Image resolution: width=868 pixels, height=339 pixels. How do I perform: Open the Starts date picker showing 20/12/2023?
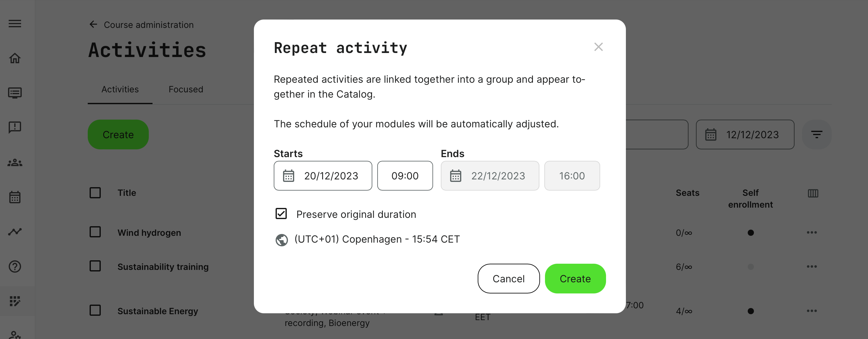pyautogui.click(x=322, y=176)
